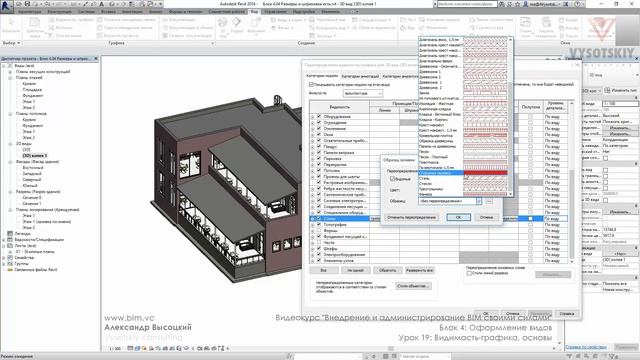Image resolution: width=640 pixels, height=360 pixels.
Task: Click the 'Стили объектов...' button
Action: tap(413, 286)
